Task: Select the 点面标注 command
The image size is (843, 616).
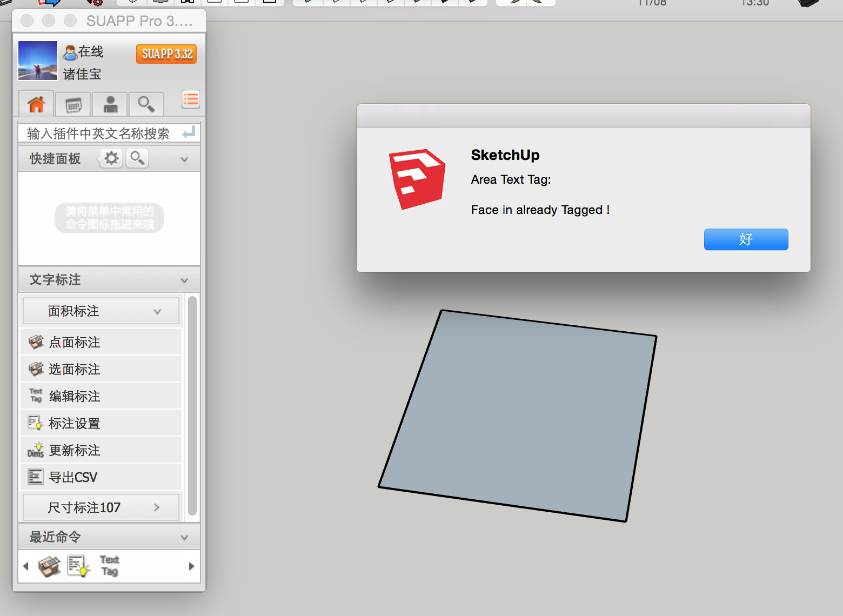Action: (75, 342)
